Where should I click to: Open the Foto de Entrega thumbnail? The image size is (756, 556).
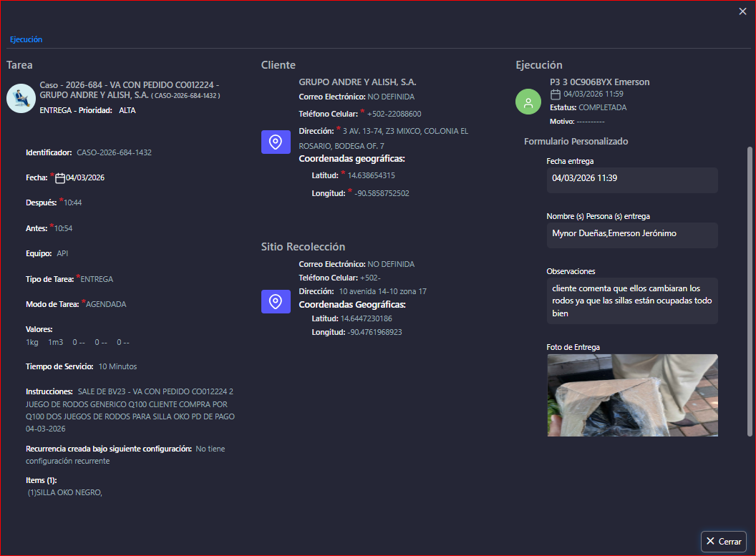click(x=631, y=395)
